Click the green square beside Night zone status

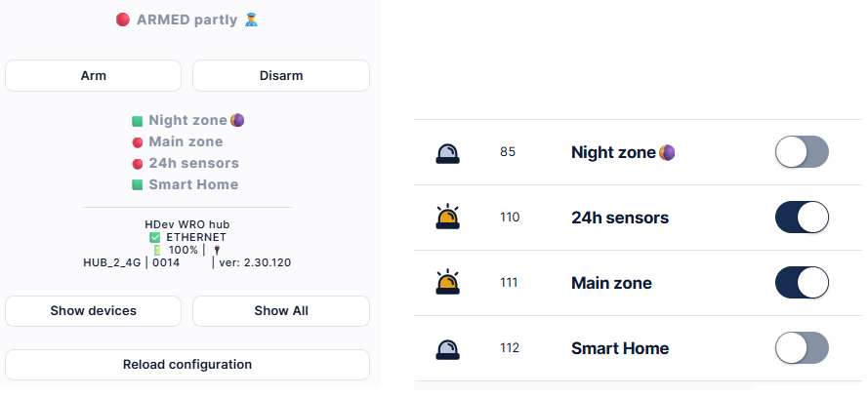click(138, 121)
